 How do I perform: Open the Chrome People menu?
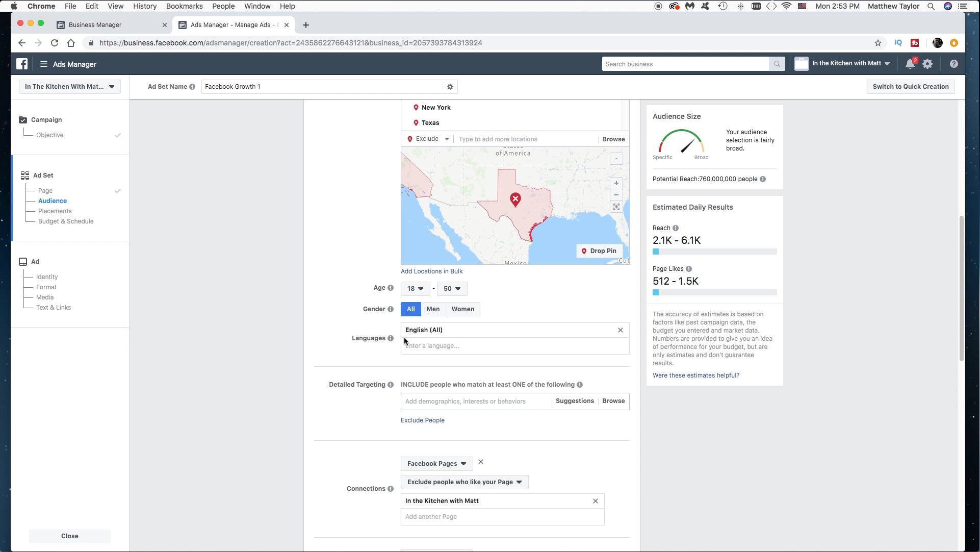pos(223,6)
